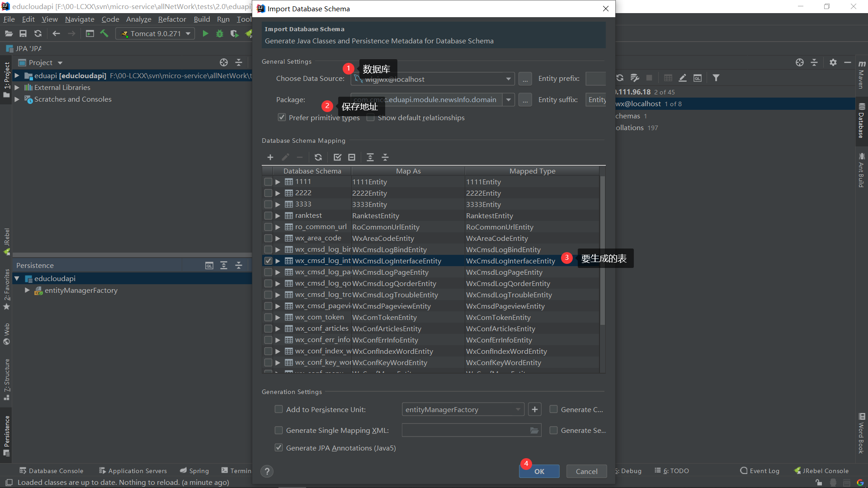Click the Build hammer icon
868x488 pixels.
(x=104, y=33)
